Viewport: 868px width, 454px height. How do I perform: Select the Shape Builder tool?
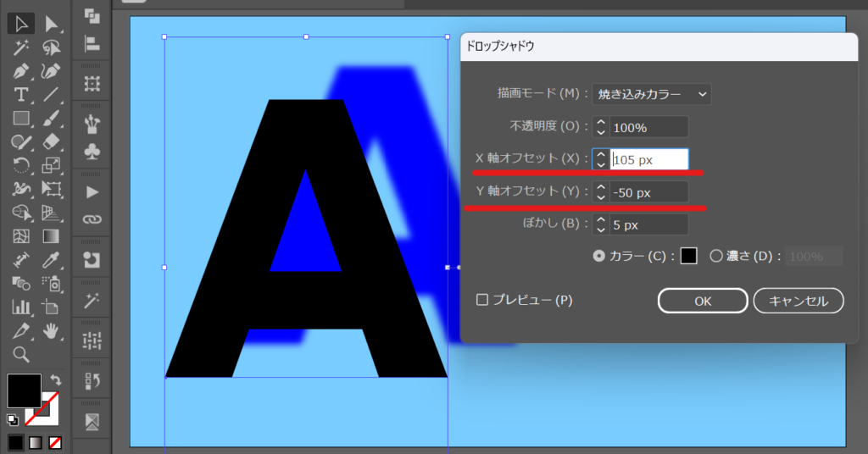point(21,213)
